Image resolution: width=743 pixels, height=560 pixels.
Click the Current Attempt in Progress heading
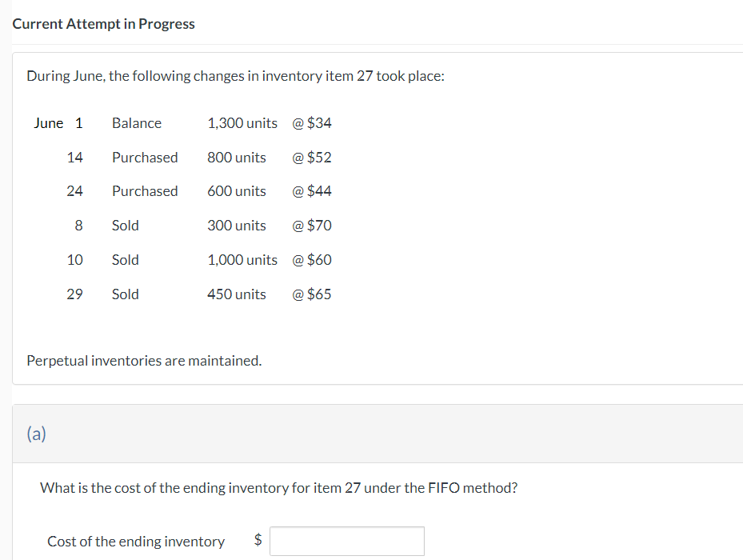pyautogui.click(x=103, y=23)
